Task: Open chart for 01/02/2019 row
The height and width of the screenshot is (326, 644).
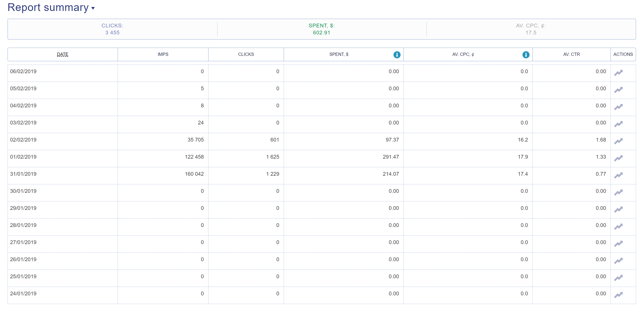Action: pos(618,158)
